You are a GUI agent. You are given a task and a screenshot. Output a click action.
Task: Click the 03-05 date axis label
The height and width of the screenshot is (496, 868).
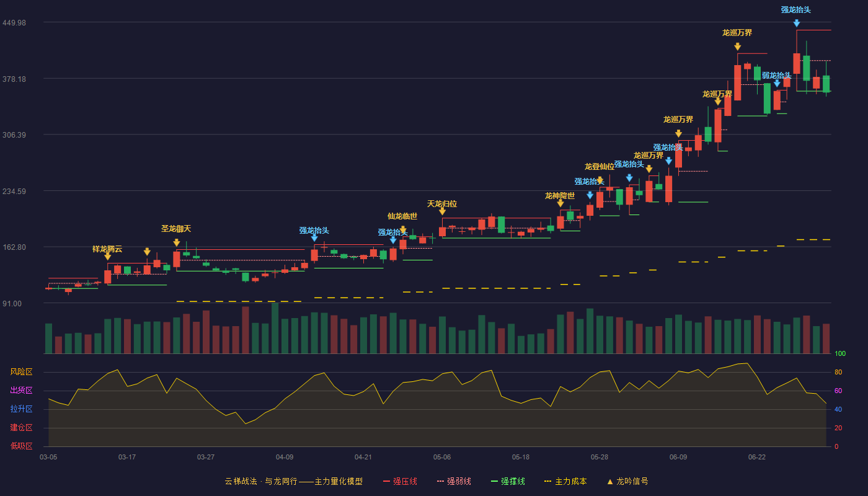(x=48, y=457)
